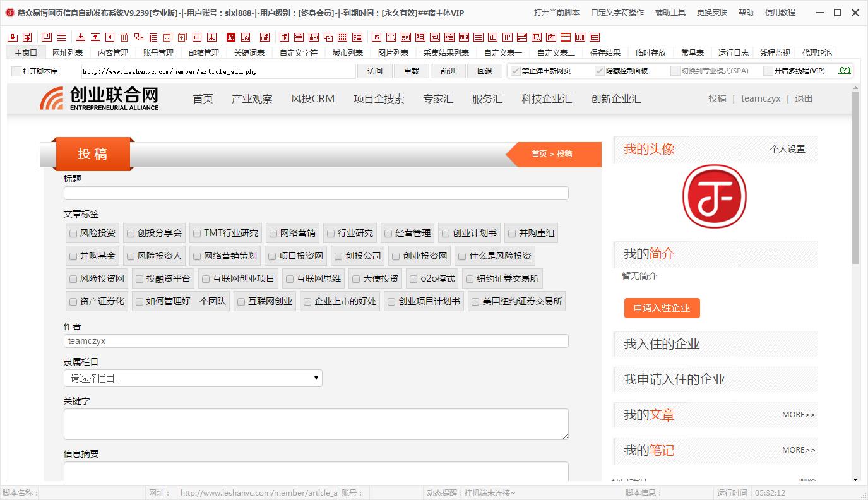Check the 互联网创业 tag

[x=241, y=302]
